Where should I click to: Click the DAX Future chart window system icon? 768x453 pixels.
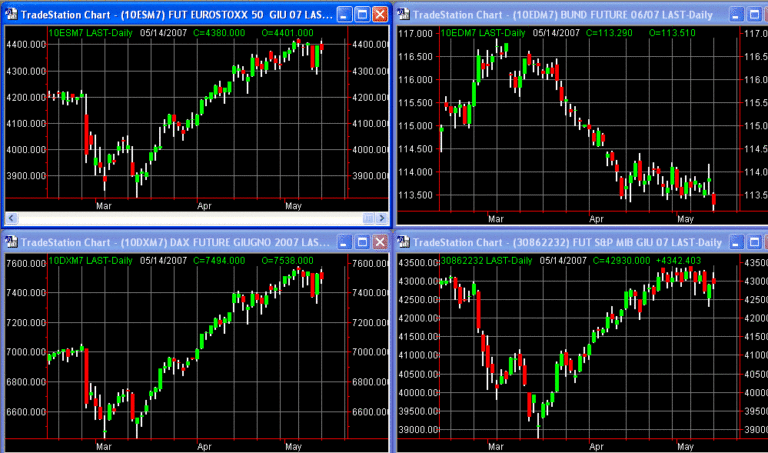click(x=11, y=242)
